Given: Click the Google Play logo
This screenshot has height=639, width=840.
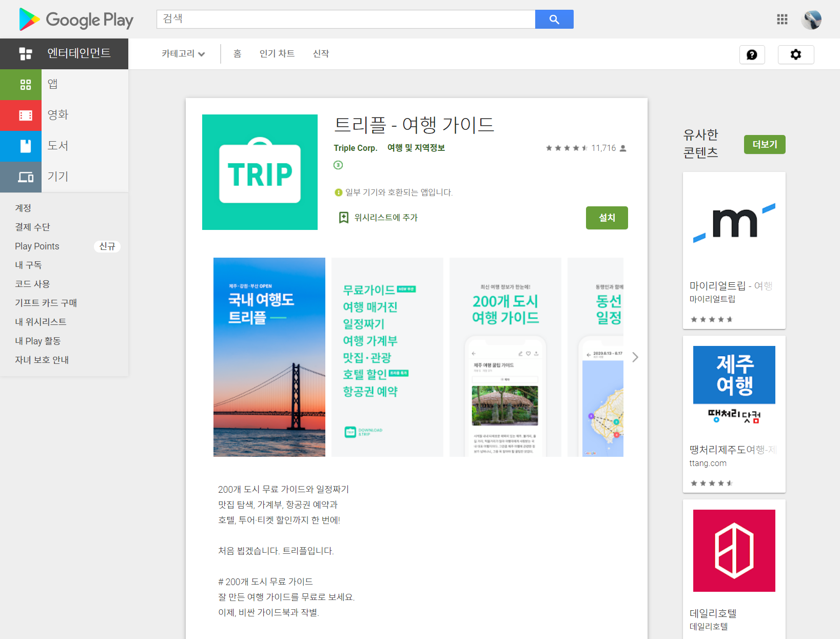Looking at the screenshot, I should coord(76,20).
